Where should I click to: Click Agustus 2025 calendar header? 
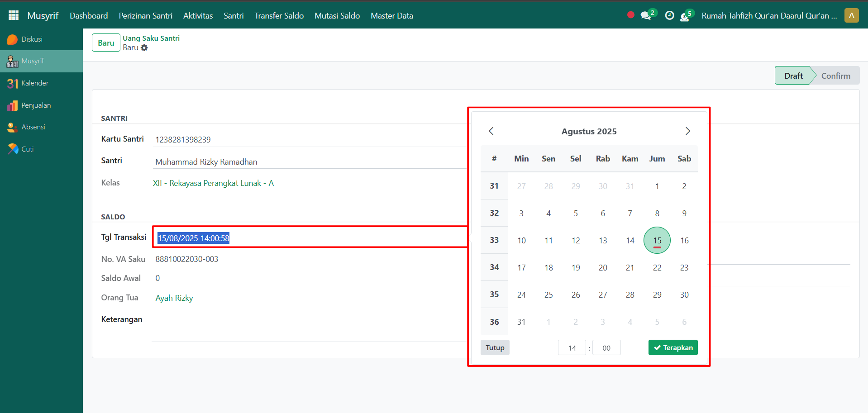pos(589,132)
